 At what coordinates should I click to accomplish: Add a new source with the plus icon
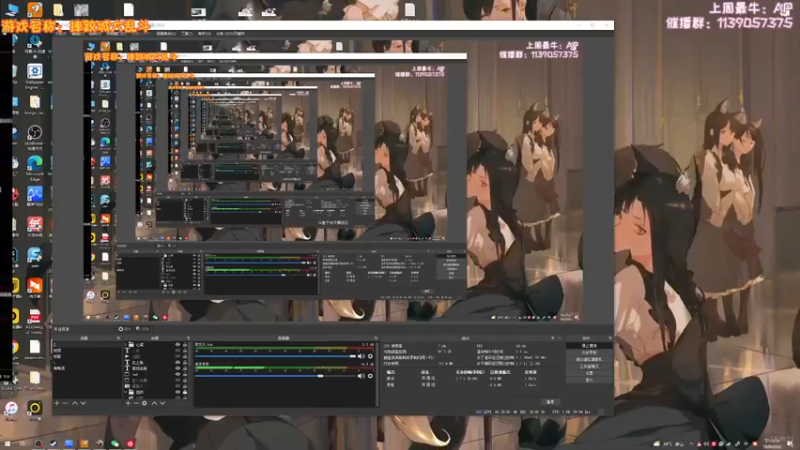128,403
